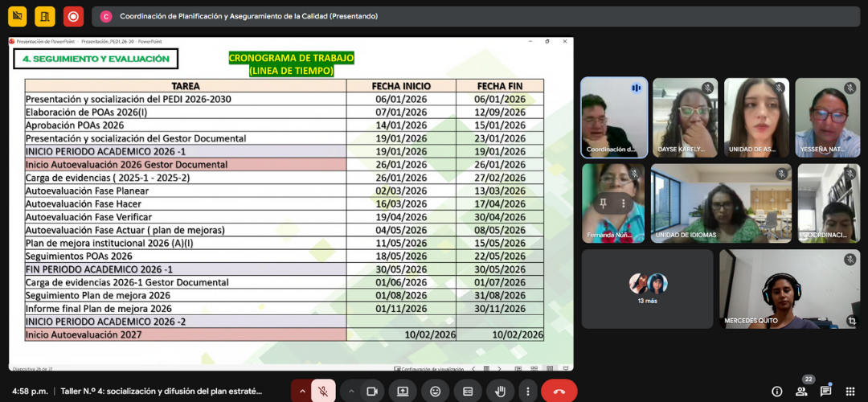This screenshot has height=402, width=868.
Task: Raise your hand in the meeting
Action: (x=500, y=391)
